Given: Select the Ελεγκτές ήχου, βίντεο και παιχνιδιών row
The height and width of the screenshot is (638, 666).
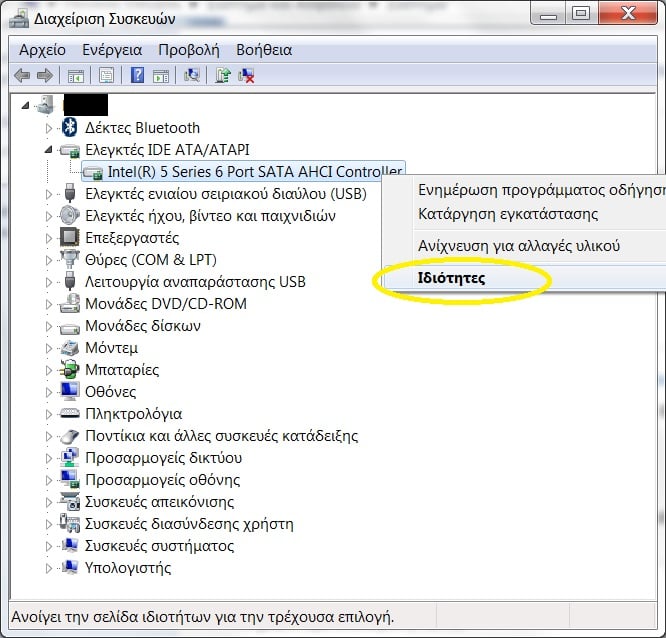Looking at the screenshot, I should click(210, 216).
